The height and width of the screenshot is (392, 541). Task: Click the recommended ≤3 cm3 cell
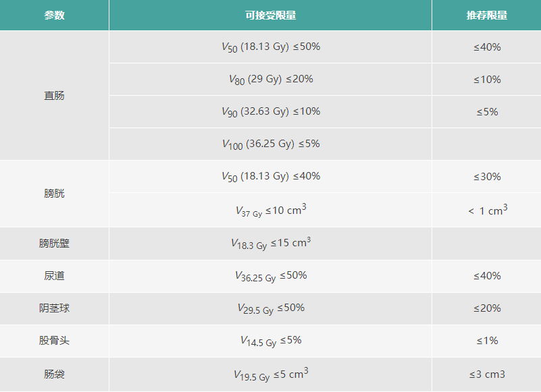point(486,374)
